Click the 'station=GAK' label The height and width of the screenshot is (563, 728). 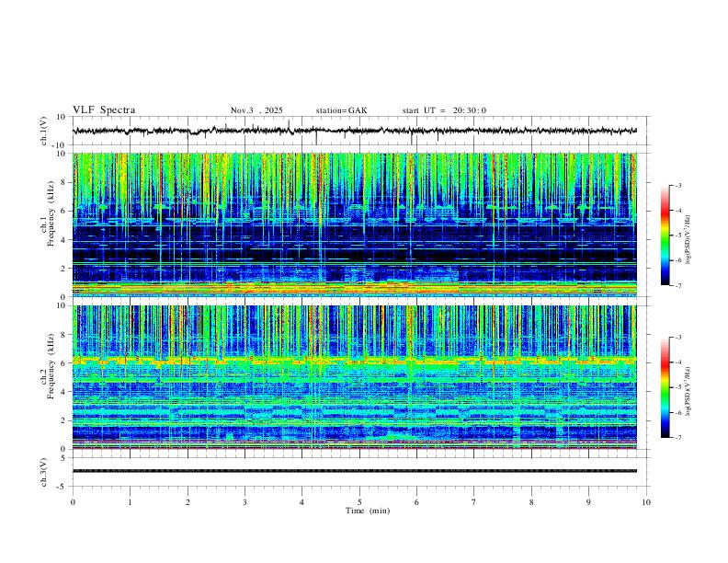tap(341, 110)
